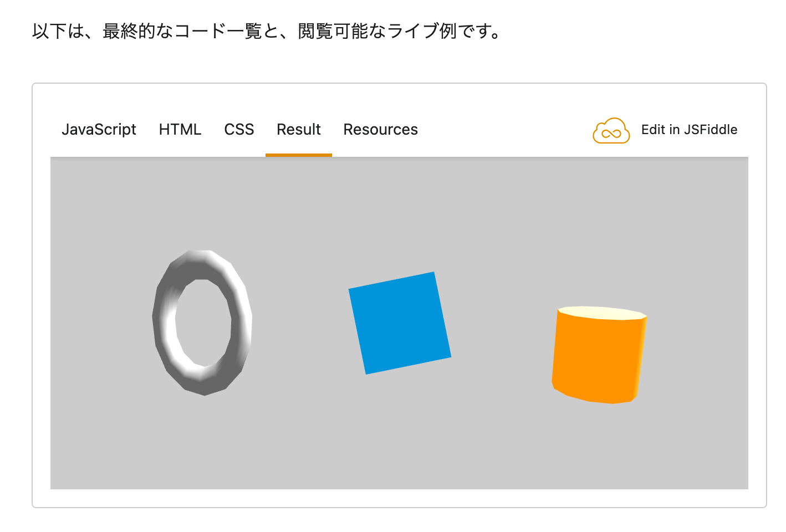The width and height of the screenshot is (786, 532).
Task: Open the JavaScript tab
Action: [x=99, y=130]
